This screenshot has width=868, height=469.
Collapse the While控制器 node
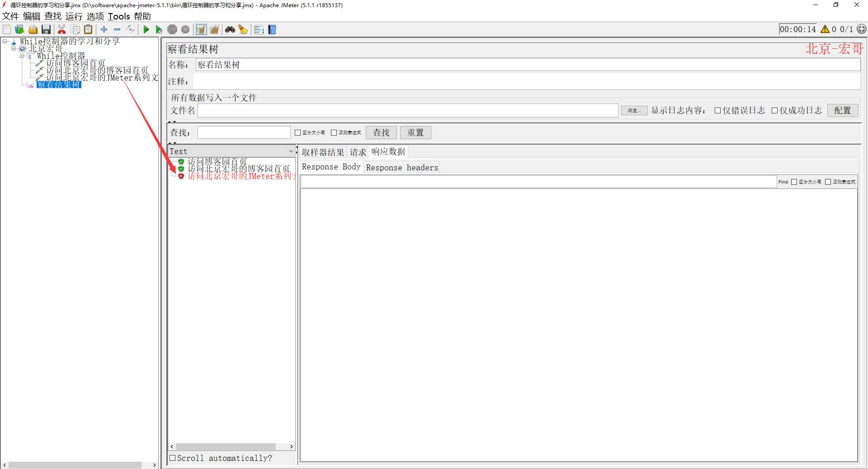tap(22, 56)
